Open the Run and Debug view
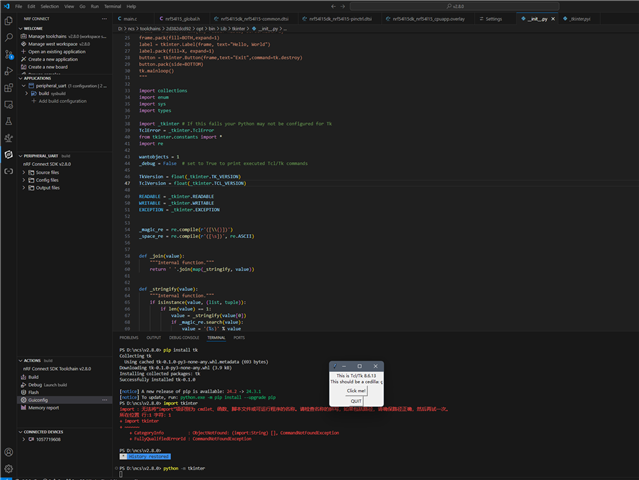Screen dimensions: 639x480 9,71
